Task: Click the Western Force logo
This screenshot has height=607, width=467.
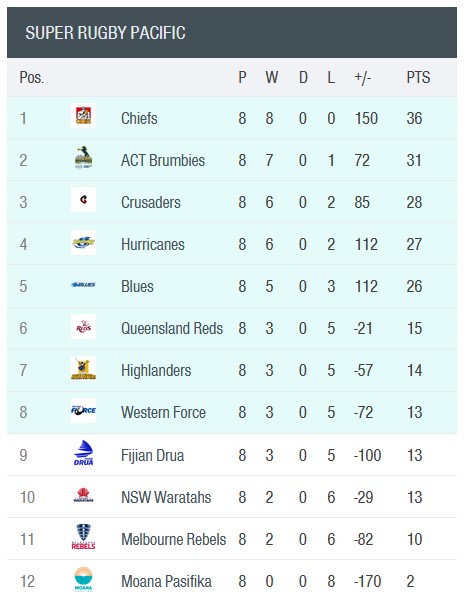Action: [83, 410]
